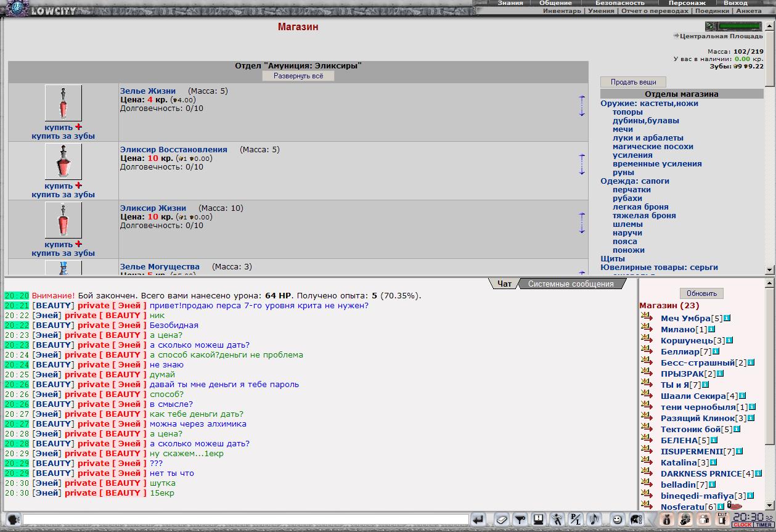This screenshot has height=532, width=776.
Task: Expand details arrow for Зелье Жизни
Action: pos(582,105)
